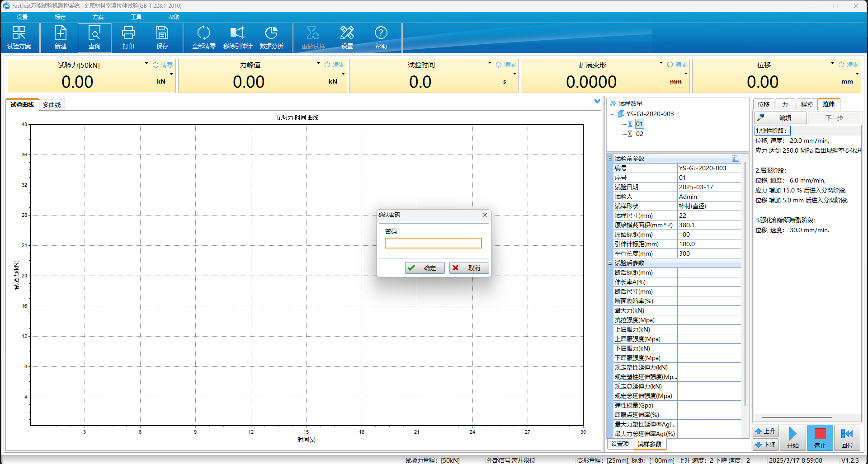
Task: Open the dropdown arrow on 试验力[50kN] panel
Action: pos(146,64)
